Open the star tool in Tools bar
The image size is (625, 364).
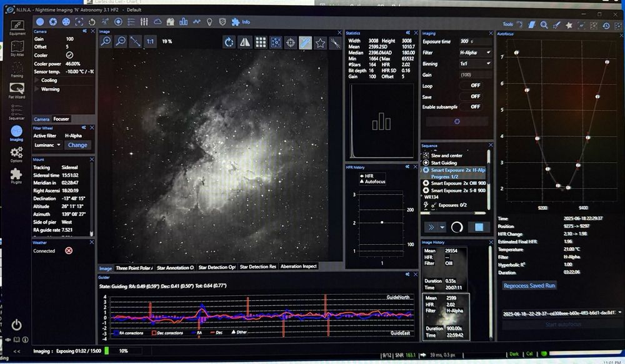569,25
